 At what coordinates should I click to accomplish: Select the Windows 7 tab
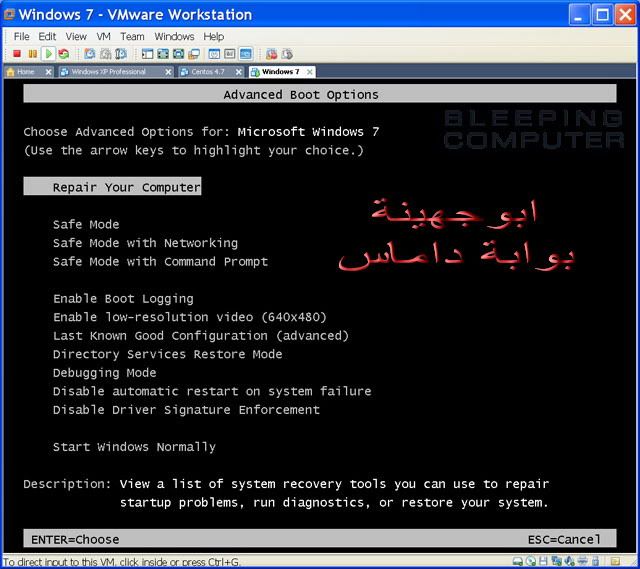pyautogui.click(x=280, y=72)
